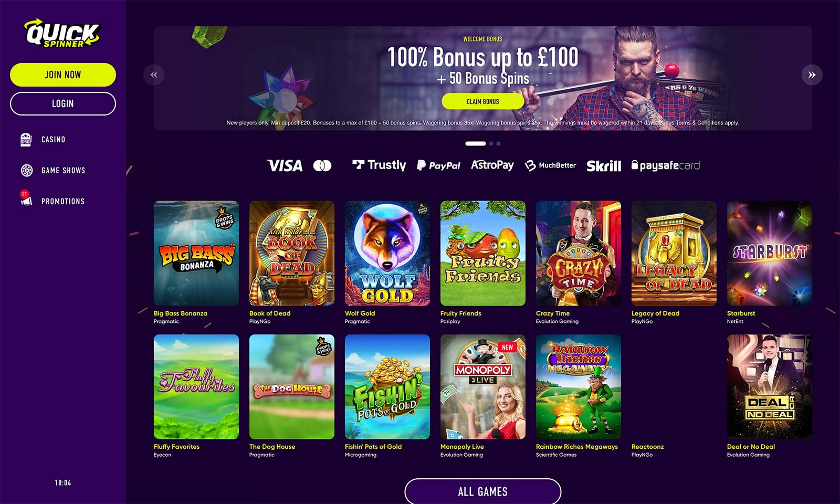Image resolution: width=840 pixels, height=504 pixels.
Task: Select the Casino slot machine icon in sidebar
Action: click(26, 139)
